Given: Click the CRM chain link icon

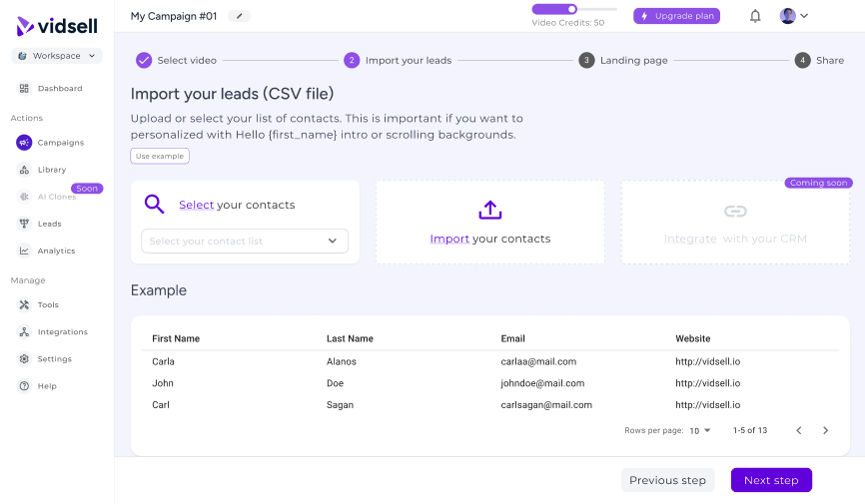Looking at the screenshot, I should (735, 212).
